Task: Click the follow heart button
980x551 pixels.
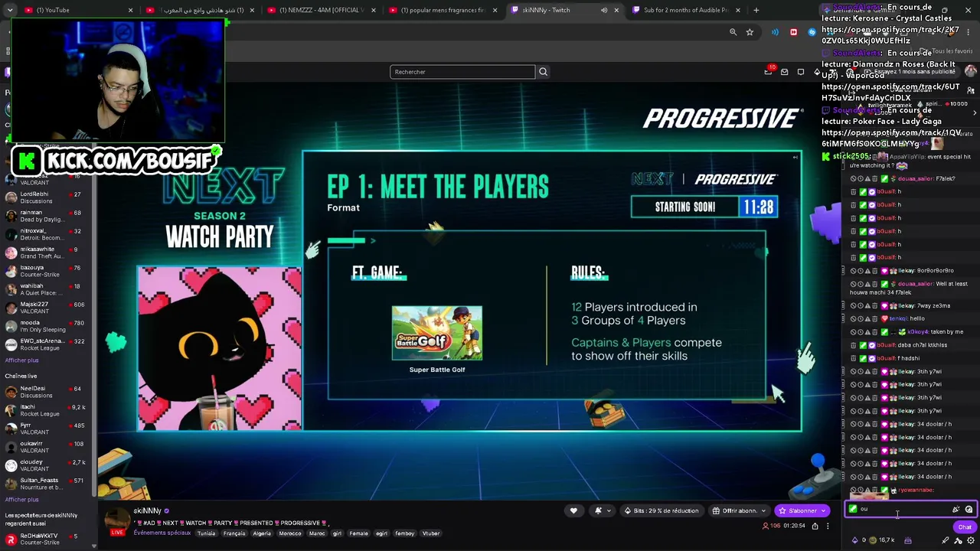Action: pos(573,510)
